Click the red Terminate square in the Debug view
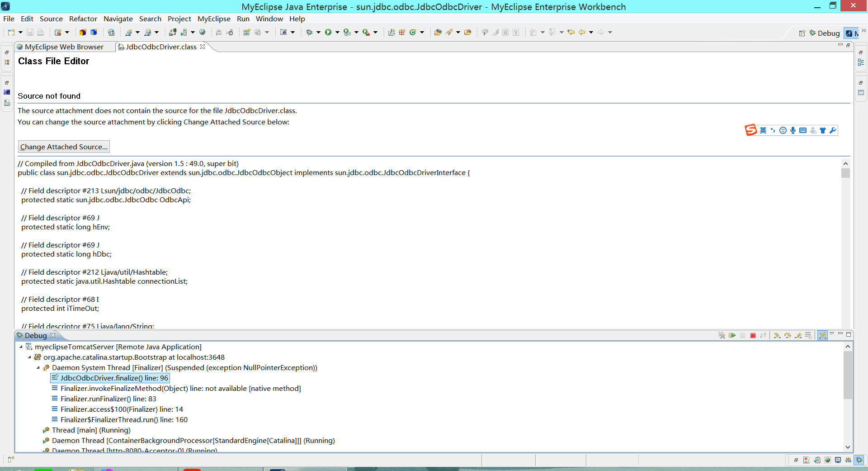The height and width of the screenshot is (471, 868). tap(753, 335)
